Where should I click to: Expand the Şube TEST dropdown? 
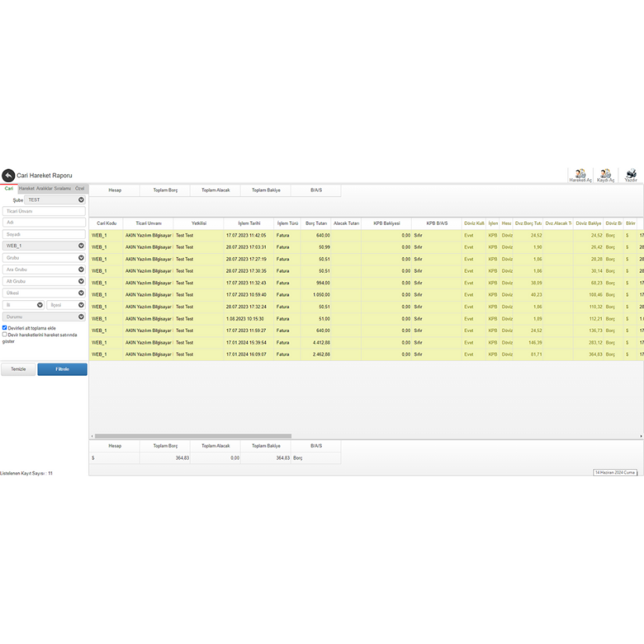click(x=81, y=200)
